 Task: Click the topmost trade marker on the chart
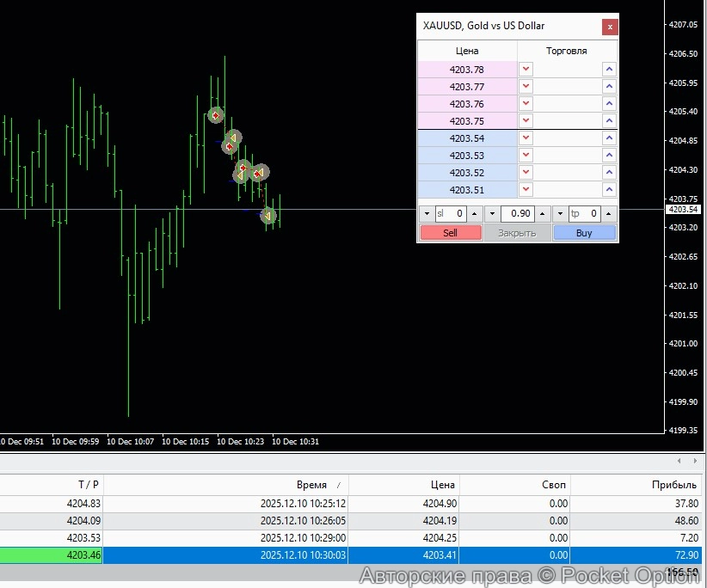pyautogui.click(x=216, y=115)
